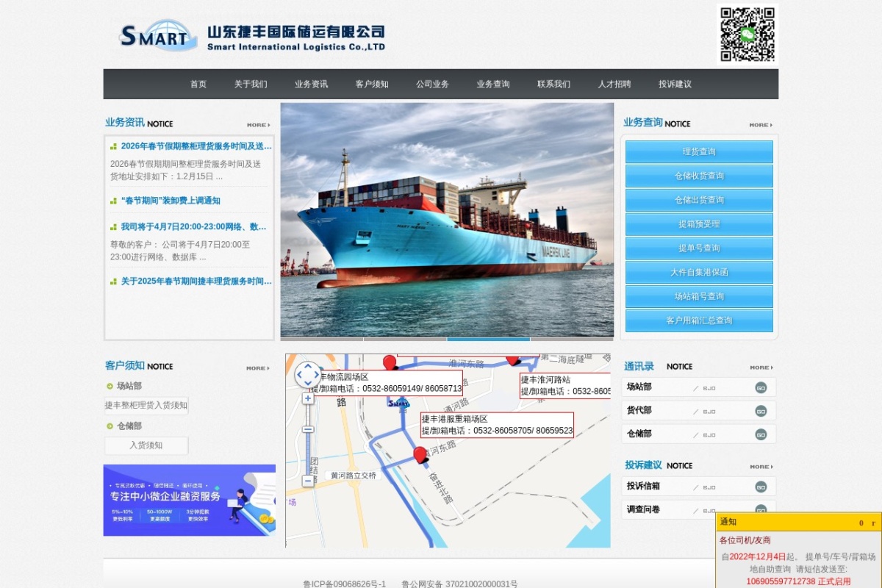882x588 pixels.
Task: Click the 仓储收货查询 button
Action: click(x=699, y=176)
